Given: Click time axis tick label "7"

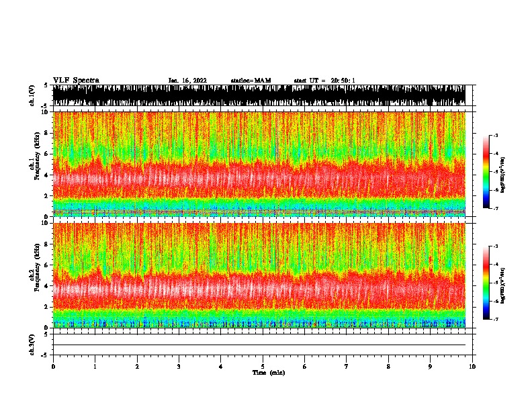Looking at the screenshot, I should (347, 367).
